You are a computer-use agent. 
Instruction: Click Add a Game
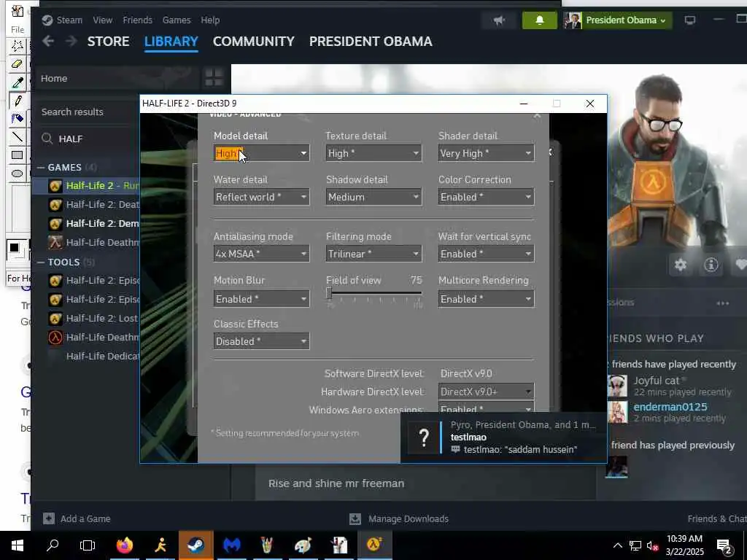tap(77, 518)
